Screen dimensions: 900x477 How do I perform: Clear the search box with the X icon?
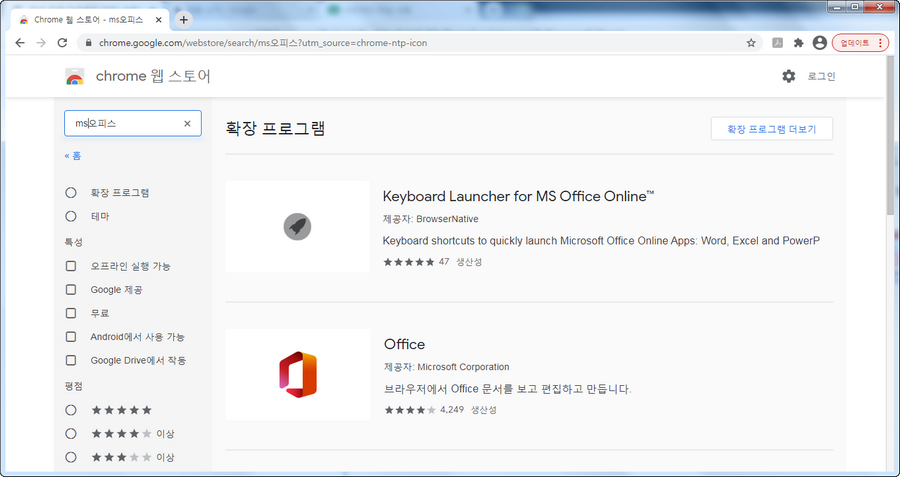(x=187, y=123)
